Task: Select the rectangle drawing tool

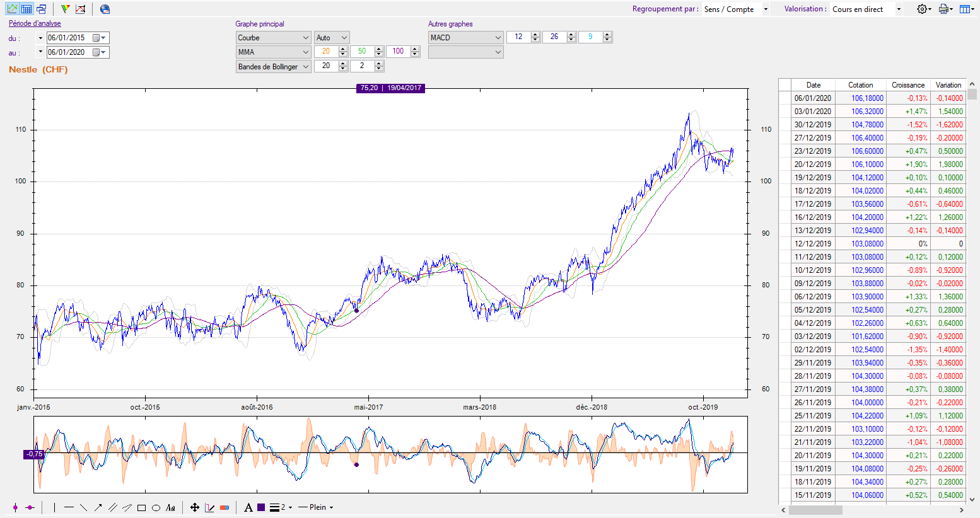Action: coord(141,507)
